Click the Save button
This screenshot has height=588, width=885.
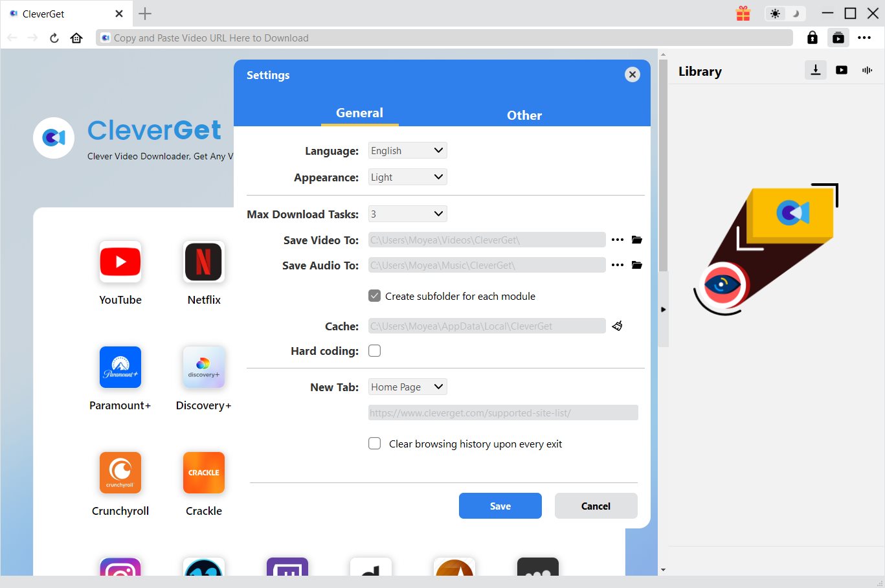pos(500,506)
